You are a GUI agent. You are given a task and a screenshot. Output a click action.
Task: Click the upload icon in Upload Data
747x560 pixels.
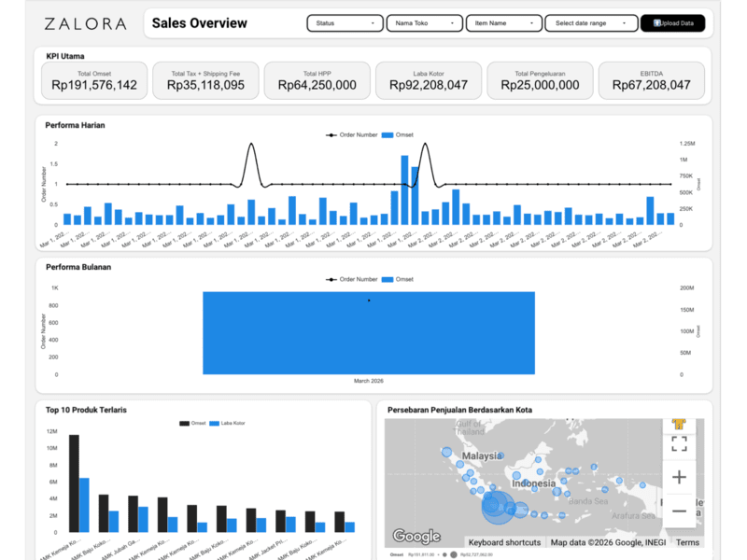point(656,23)
